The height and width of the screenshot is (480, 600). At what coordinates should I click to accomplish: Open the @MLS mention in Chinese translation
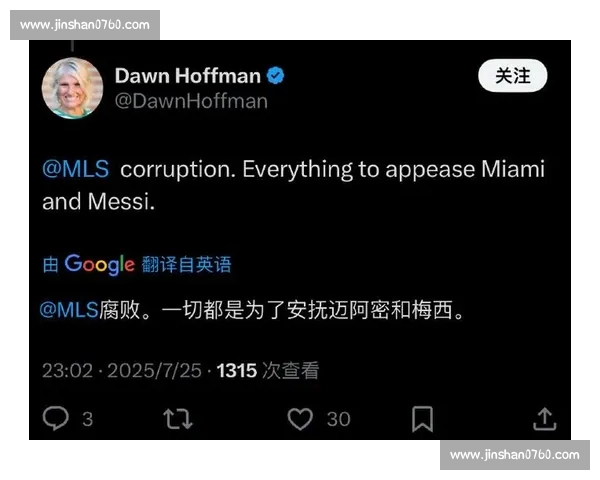click(x=69, y=309)
